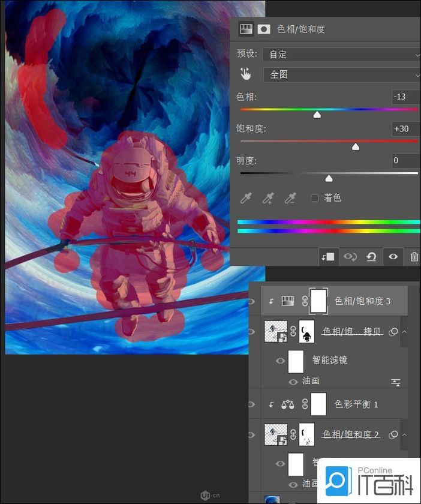The height and width of the screenshot is (504, 421).
Task: Click the first 智能滤镜 white mask thumbnail
Action: coord(296,361)
